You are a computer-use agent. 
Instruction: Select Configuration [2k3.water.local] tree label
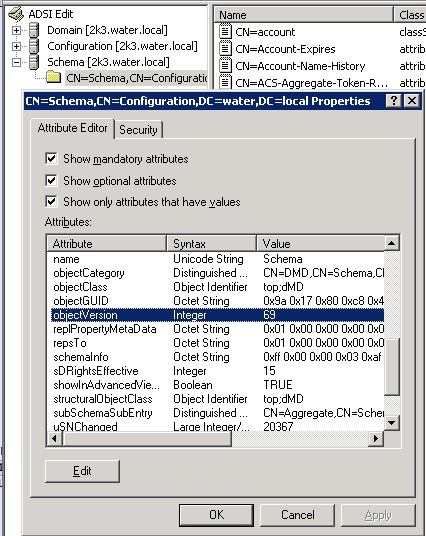pyautogui.click(x=122, y=46)
